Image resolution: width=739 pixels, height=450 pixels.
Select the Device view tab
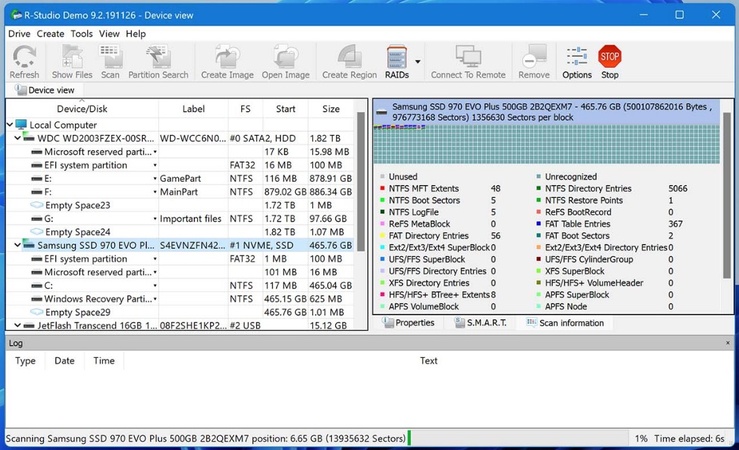[45, 90]
